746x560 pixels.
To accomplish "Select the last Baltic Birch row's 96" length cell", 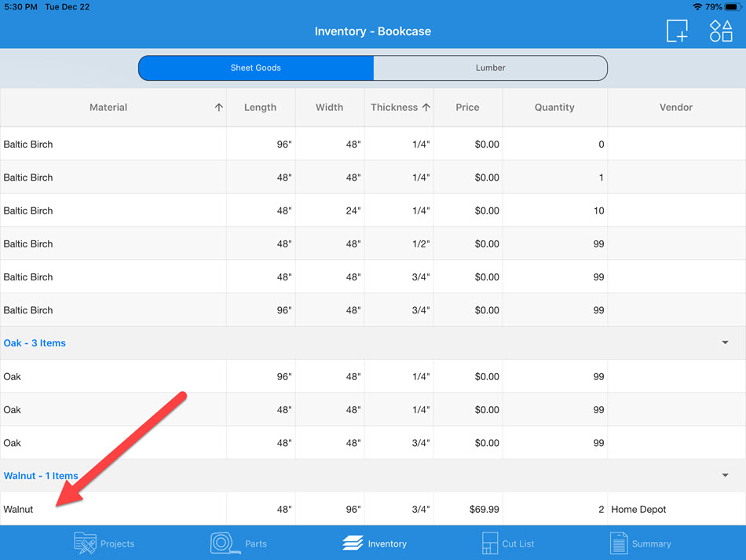I will (x=261, y=309).
